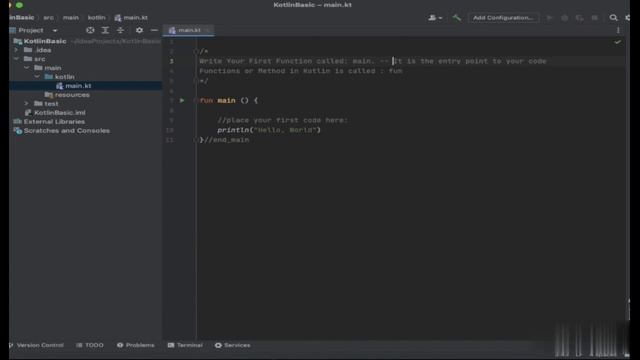Click the }//end_main closing line

point(224,140)
